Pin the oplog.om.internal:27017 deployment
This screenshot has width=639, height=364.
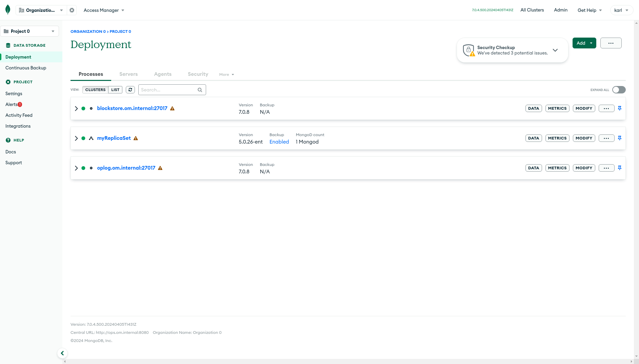pyautogui.click(x=620, y=168)
